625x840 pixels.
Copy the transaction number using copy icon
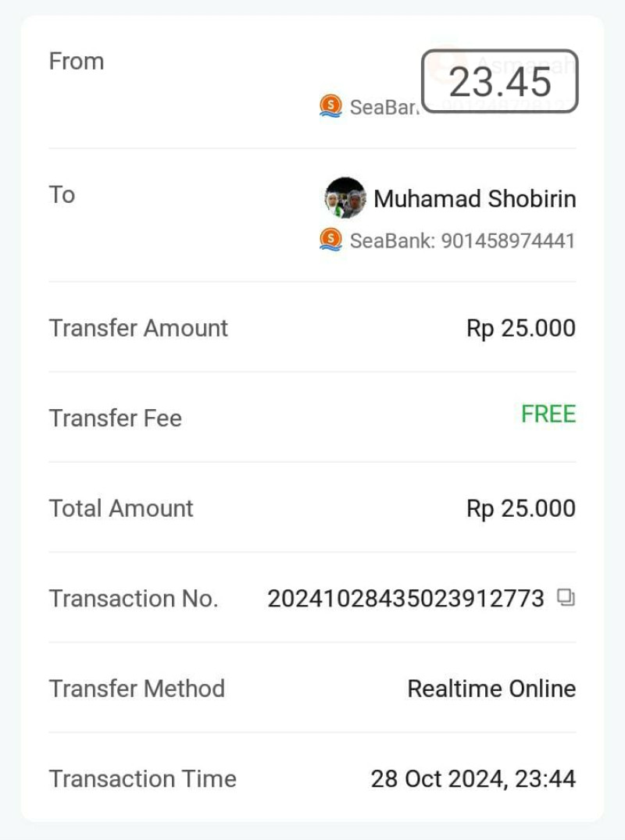pos(566,598)
